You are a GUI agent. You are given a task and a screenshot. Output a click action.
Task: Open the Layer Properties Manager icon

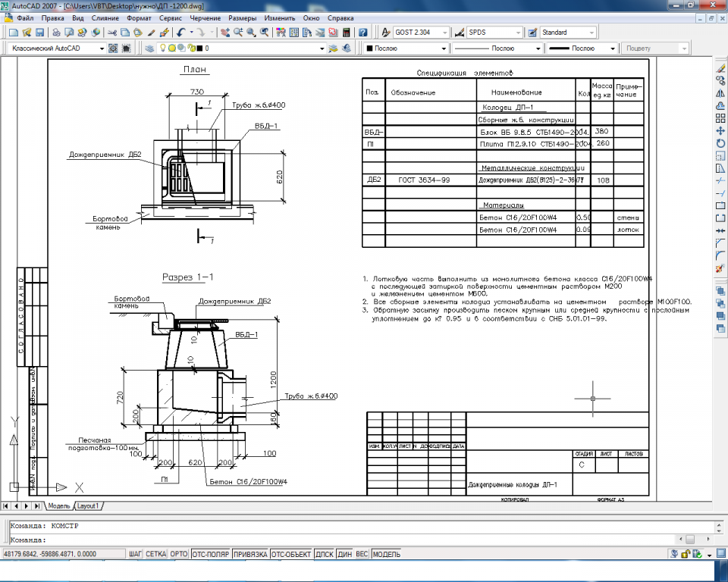[x=149, y=48]
